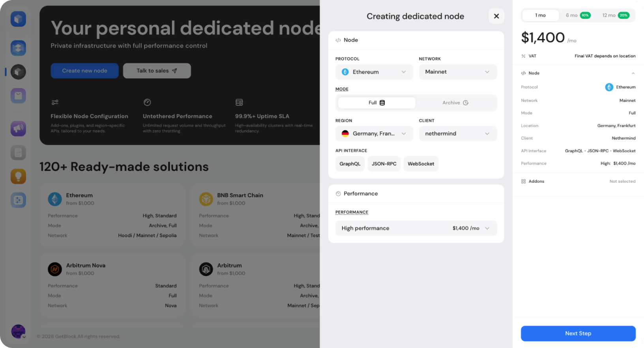This screenshot has width=644, height=348.
Task: Click the lightbulb icon in the sidebar
Action: (18, 176)
